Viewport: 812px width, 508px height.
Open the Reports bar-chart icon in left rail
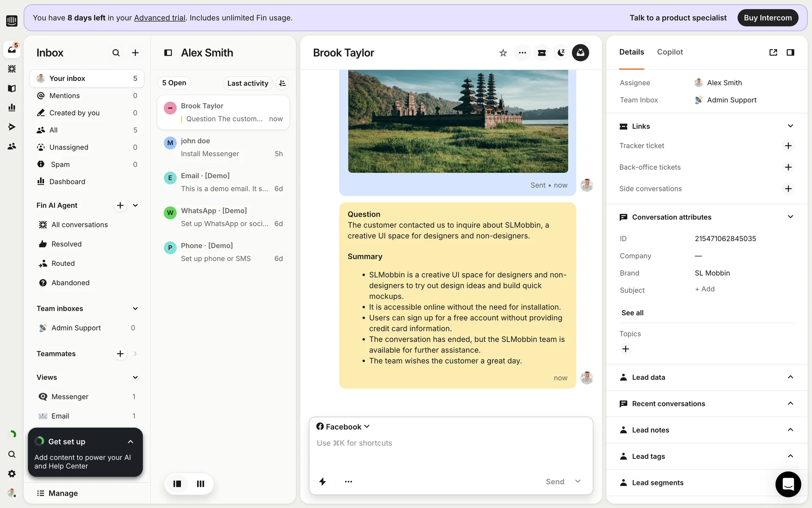pyautogui.click(x=12, y=108)
